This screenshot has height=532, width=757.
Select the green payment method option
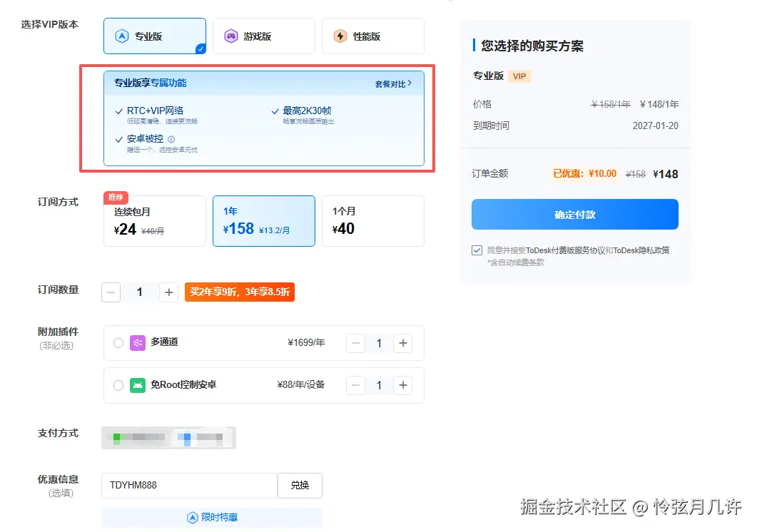139,437
